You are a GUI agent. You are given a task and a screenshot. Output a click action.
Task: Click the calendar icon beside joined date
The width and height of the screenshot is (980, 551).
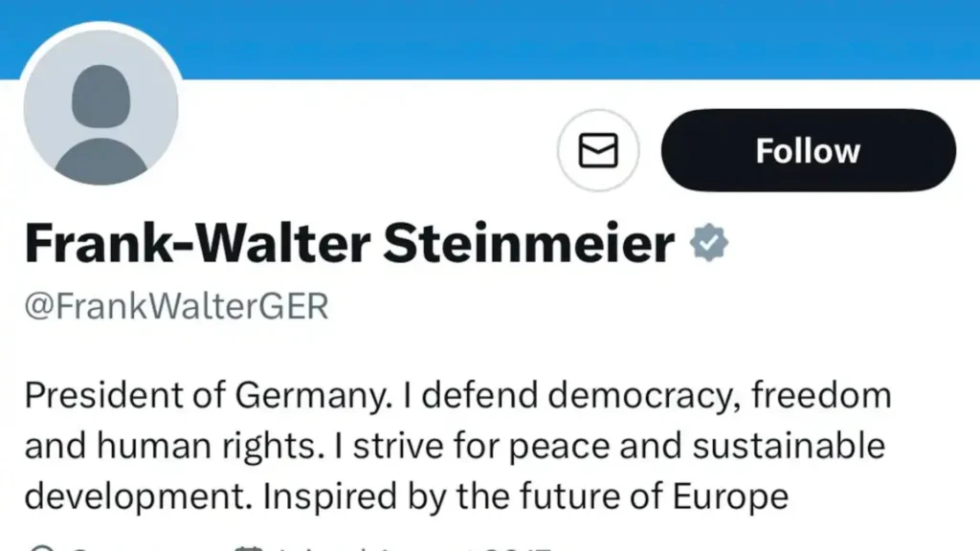click(248, 548)
